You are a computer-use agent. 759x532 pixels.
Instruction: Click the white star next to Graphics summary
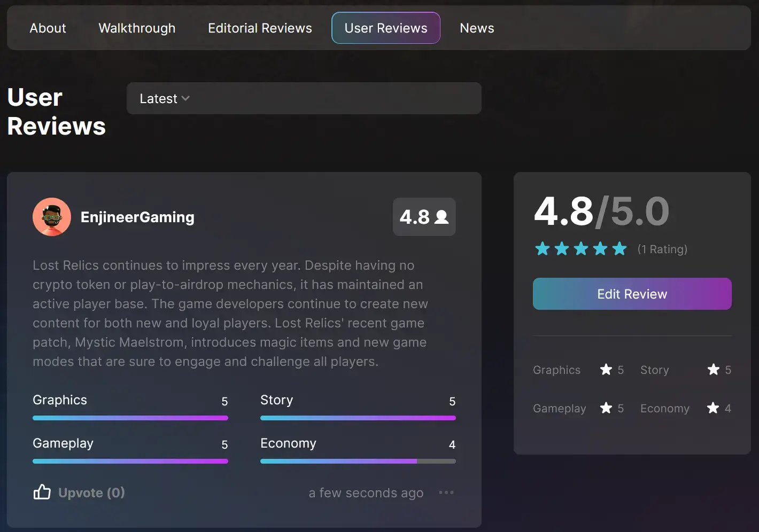tap(606, 369)
